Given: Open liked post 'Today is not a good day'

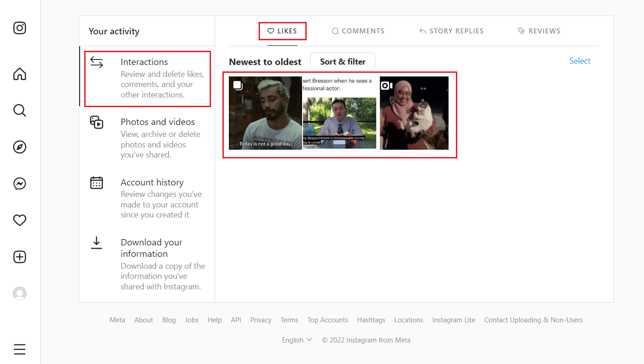Looking at the screenshot, I should click(265, 113).
